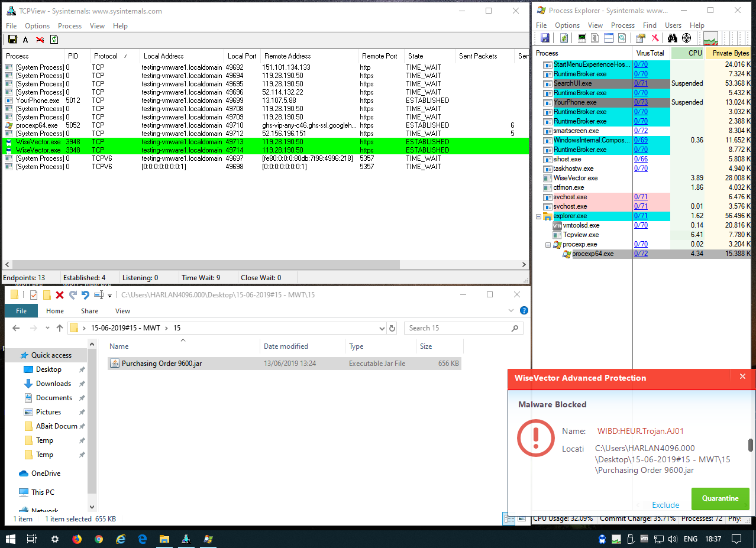The height and width of the screenshot is (548, 756).
Task: Click the VirusTotal 0/72 link for procexp64.exe
Action: click(x=641, y=254)
